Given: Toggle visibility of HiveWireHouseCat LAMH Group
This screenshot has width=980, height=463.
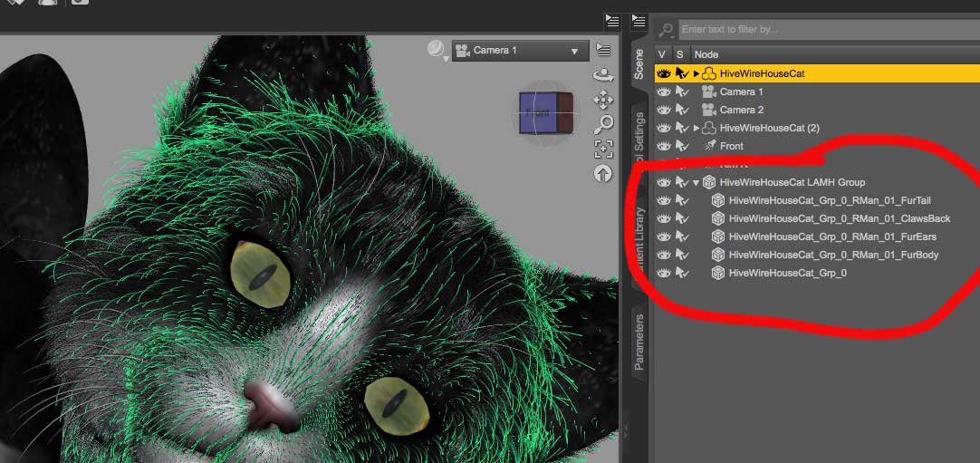Looking at the screenshot, I should pos(663,182).
